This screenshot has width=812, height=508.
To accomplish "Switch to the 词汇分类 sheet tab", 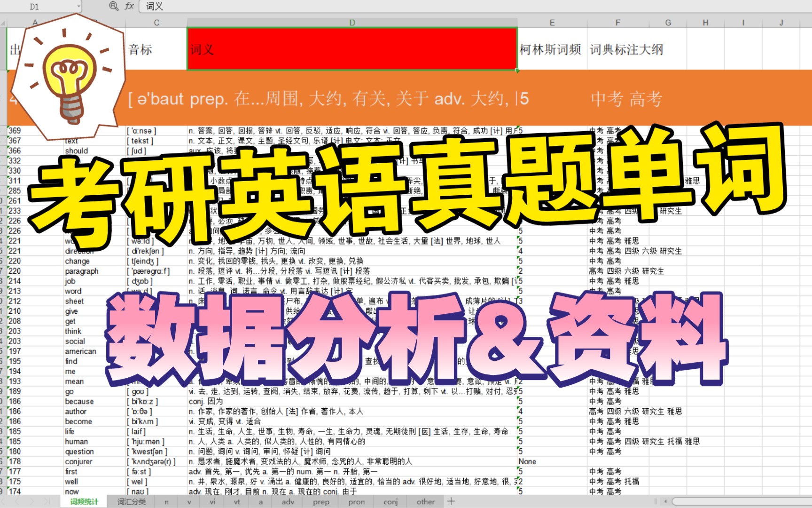I will point(131,502).
